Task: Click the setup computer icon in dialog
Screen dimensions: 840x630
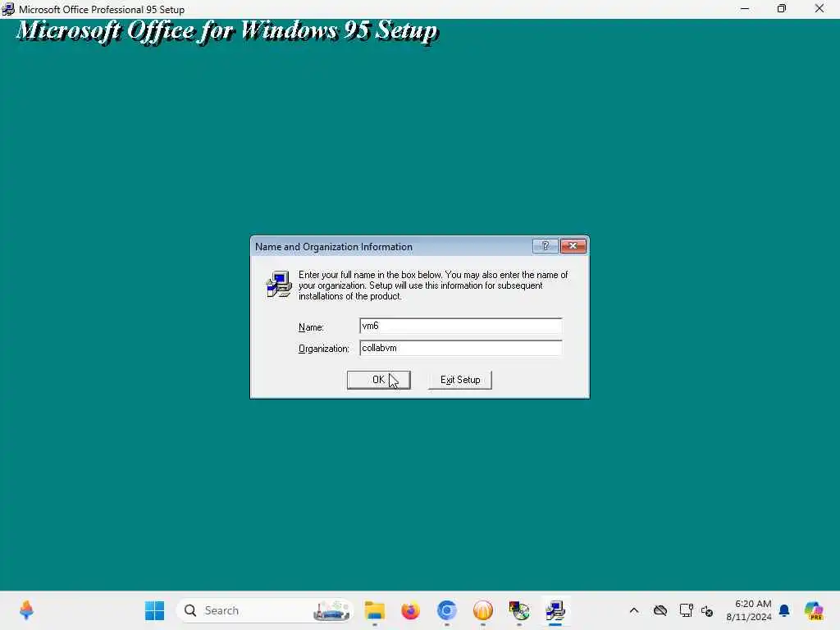Action: coord(279,284)
